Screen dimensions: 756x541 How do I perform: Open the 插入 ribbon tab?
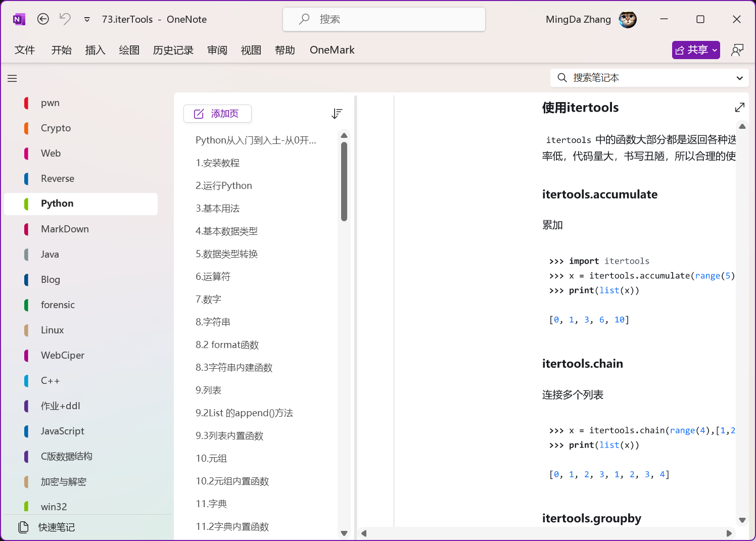click(95, 50)
